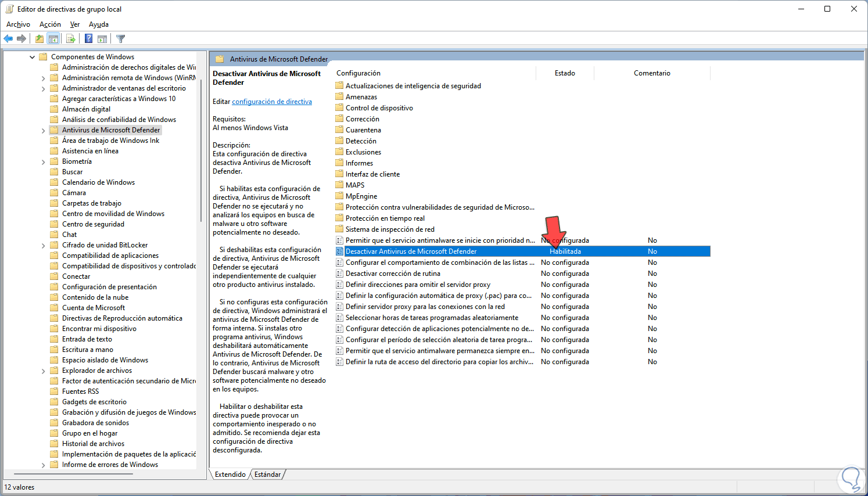Expand Administración remota de Windows (WinRM) node

[43, 78]
